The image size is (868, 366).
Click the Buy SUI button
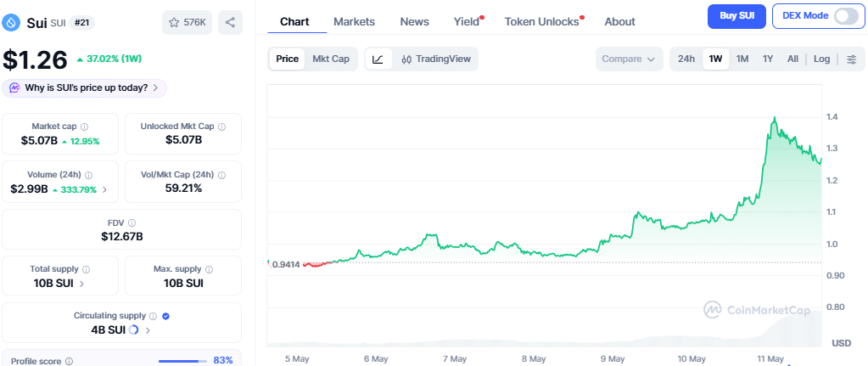pyautogui.click(x=736, y=16)
